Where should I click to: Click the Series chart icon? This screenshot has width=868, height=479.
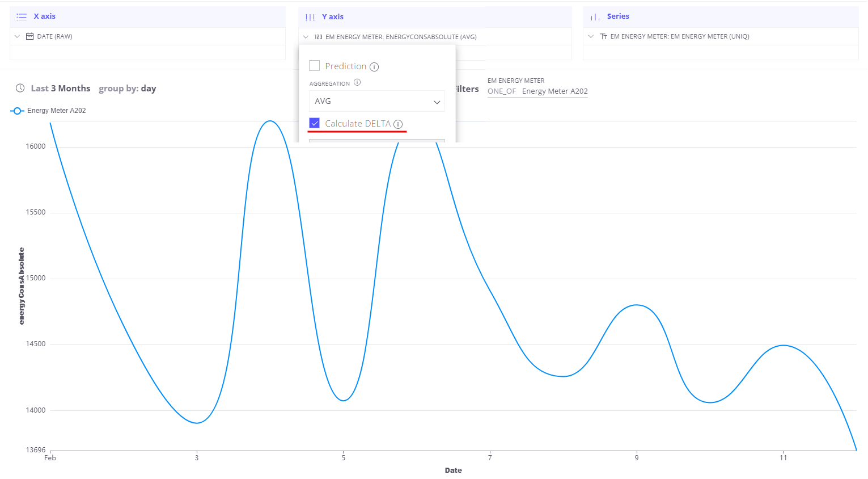pos(595,17)
